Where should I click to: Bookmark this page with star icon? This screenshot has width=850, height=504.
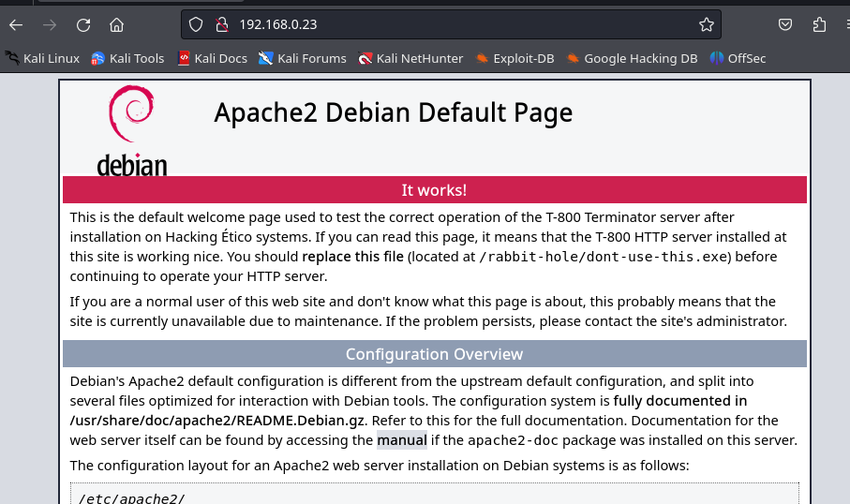pyautogui.click(x=707, y=24)
